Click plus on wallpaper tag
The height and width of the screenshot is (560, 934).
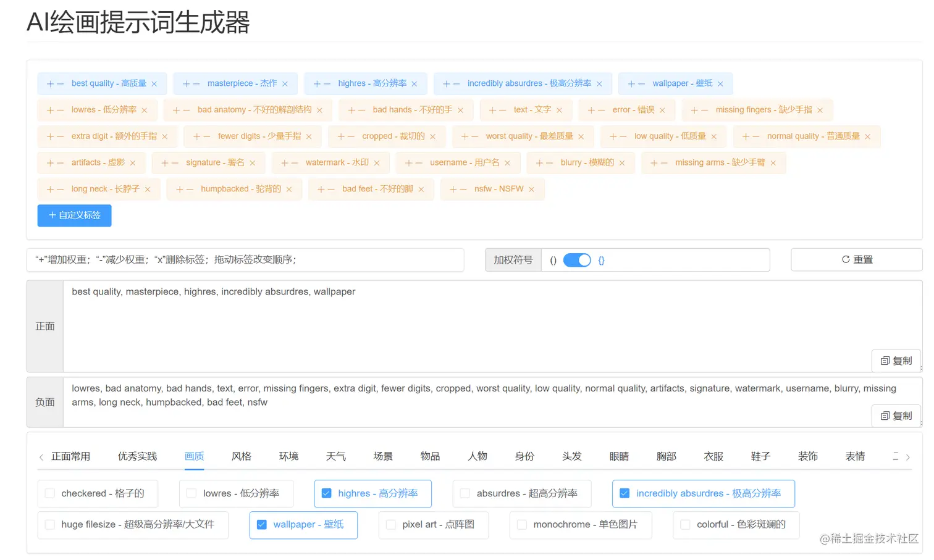tap(631, 84)
